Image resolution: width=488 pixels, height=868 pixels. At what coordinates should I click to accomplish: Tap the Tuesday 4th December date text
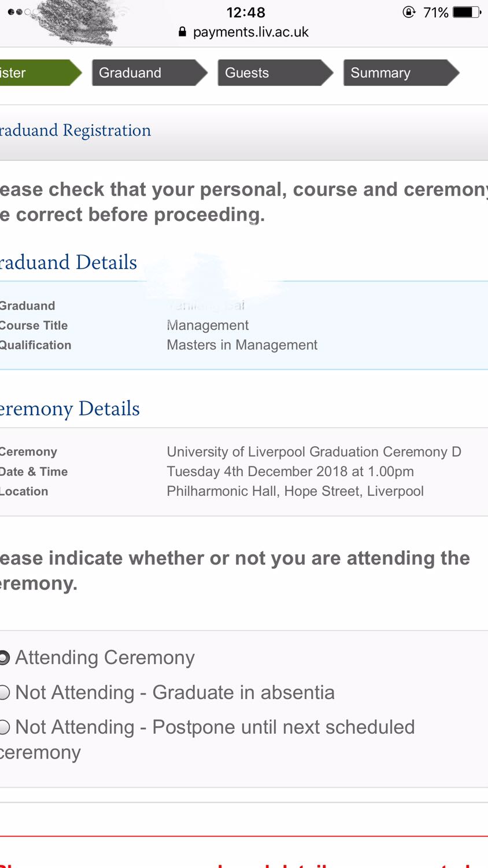tap(290, 472)
